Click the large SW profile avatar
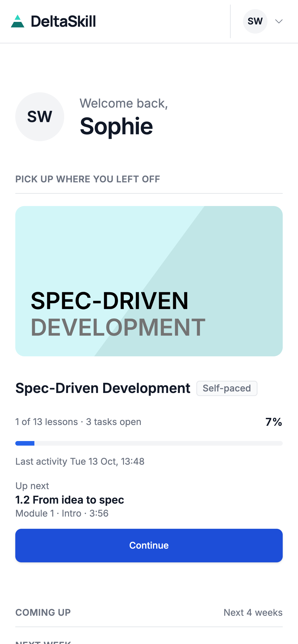This screenshot has width=298, height=644. [40, 117]
